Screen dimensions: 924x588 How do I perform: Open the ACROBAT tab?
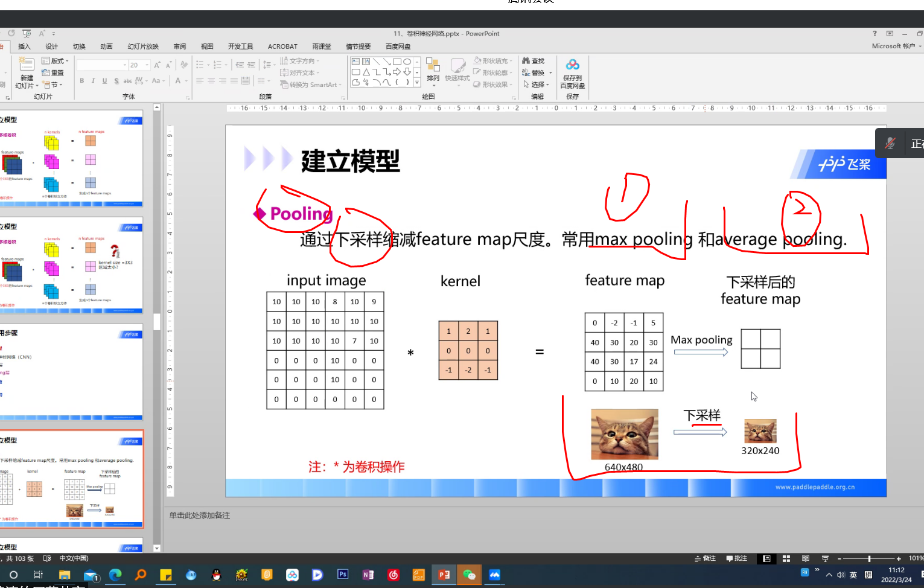282,46
